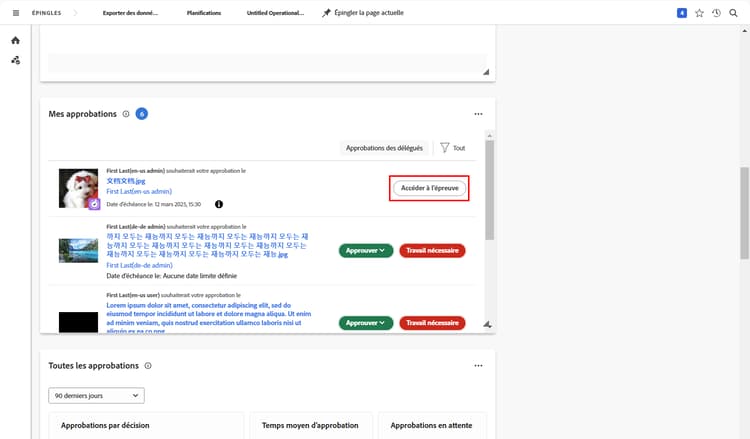This screenshot has width=750, height=439.
Task: Click the black image thumbnail
Action: pos(78,322)
